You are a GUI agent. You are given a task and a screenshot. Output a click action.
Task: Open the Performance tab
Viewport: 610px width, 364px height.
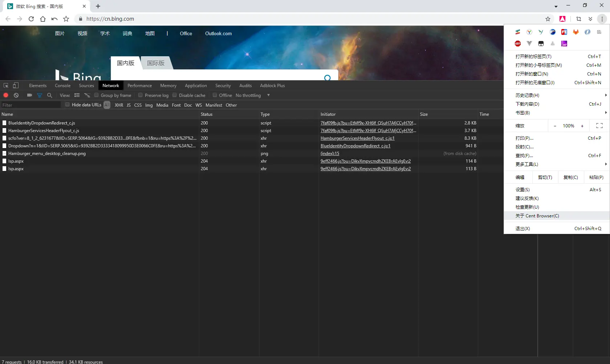[140, 86]
